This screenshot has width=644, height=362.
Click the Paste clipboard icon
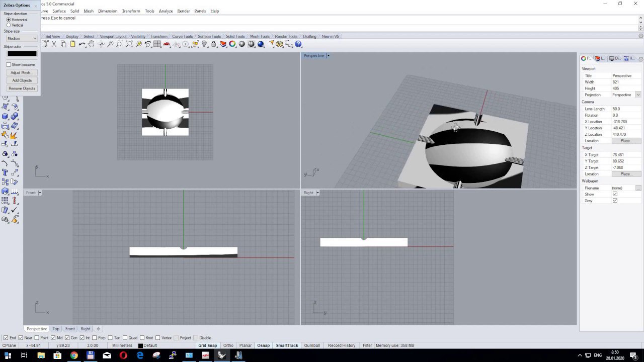click(72, 44)
